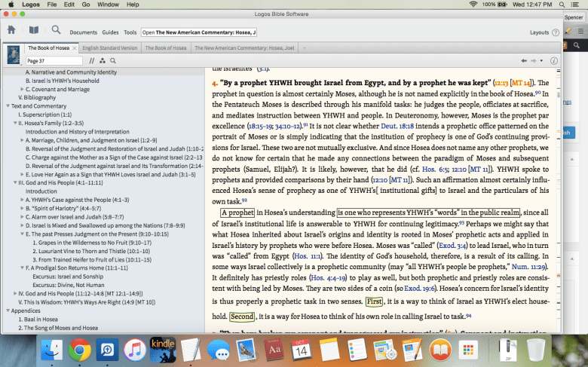
Task: Open the resource information icon
Action: [554, 60]
